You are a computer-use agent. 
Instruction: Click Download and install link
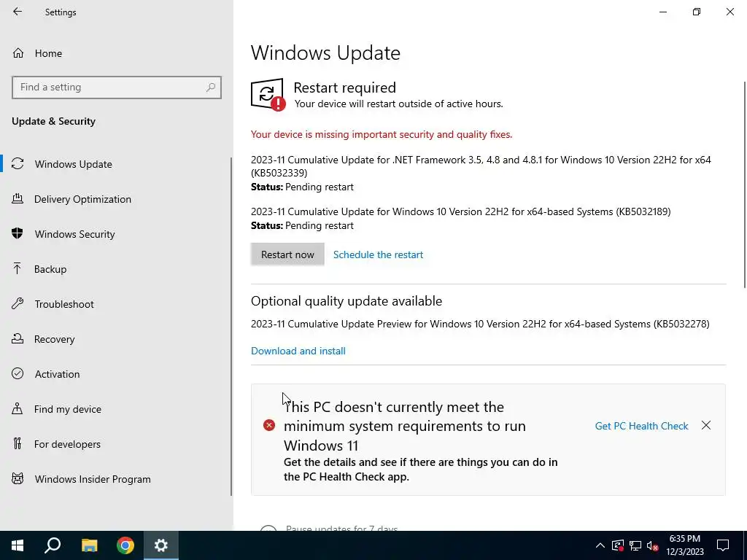coord(298,351)
